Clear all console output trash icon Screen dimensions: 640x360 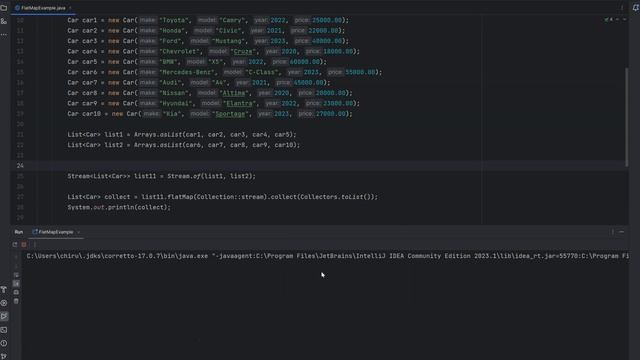[16, 301]
